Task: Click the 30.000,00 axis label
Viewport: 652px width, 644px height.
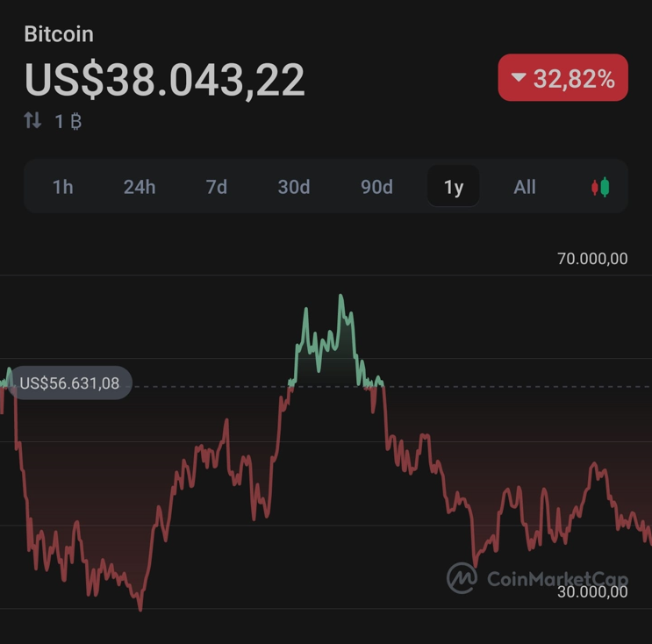Action: pos(592,592)
